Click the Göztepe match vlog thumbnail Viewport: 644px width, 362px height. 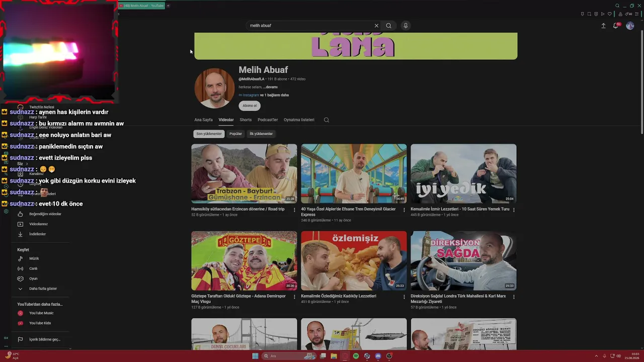click(x=244, y=260)
